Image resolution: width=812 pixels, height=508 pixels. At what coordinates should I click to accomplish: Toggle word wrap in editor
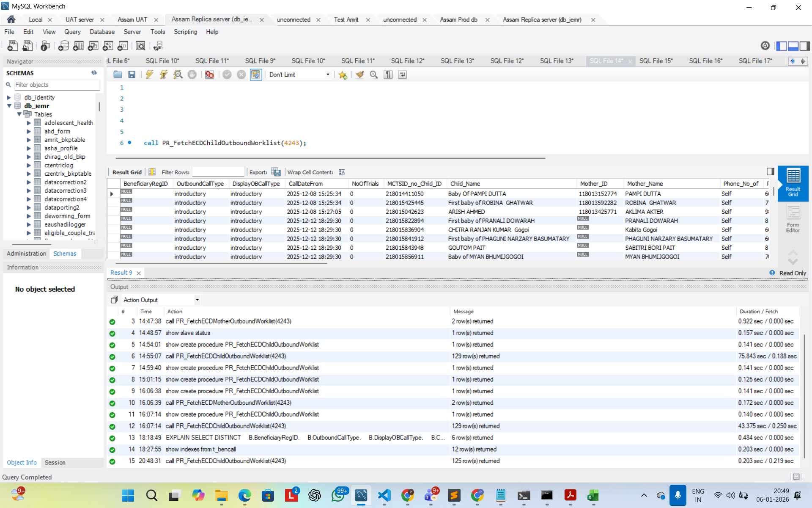(x=402, y=75)
